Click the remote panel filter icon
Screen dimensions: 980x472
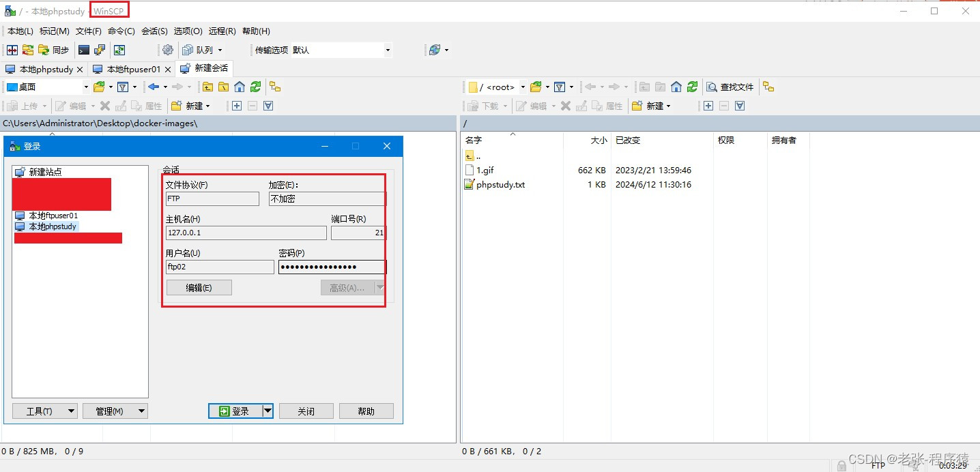(x=560, y=87)
